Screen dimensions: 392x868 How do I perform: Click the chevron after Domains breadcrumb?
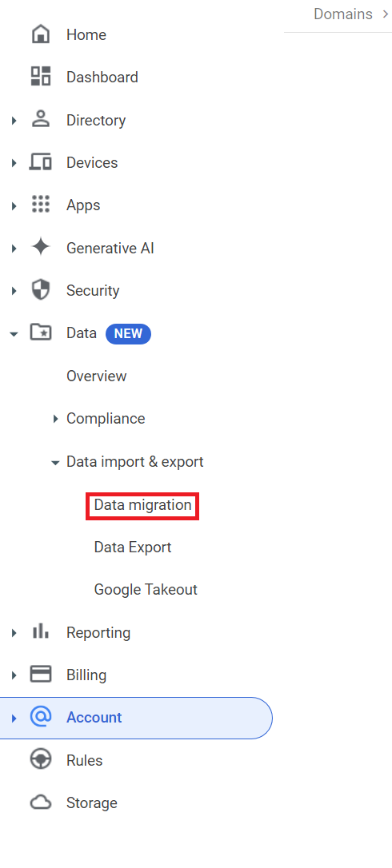tap(386, 14)
